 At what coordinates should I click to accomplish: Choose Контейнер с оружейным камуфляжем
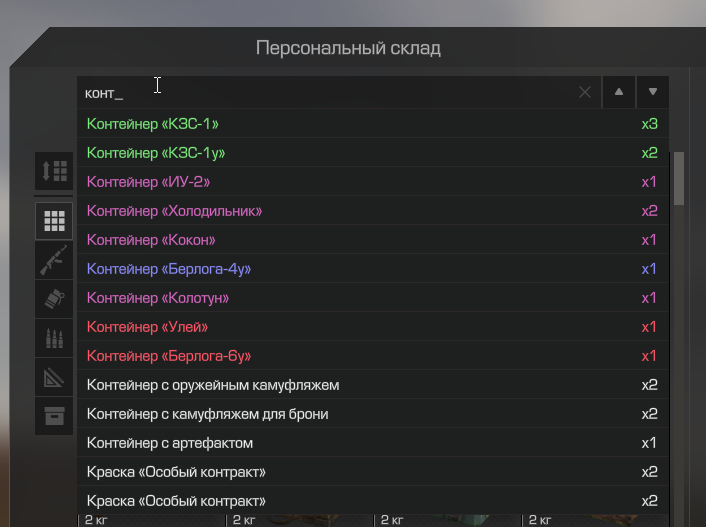pos(373,385)
